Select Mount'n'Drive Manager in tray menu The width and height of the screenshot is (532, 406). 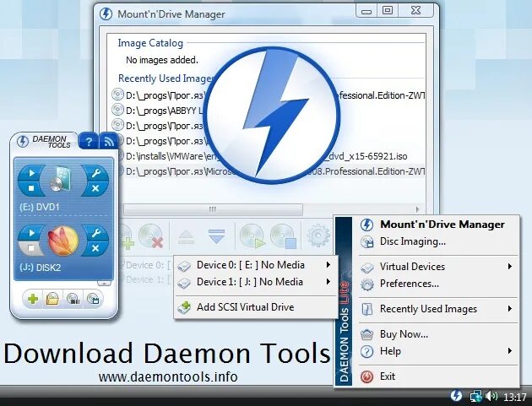[438, 225]
